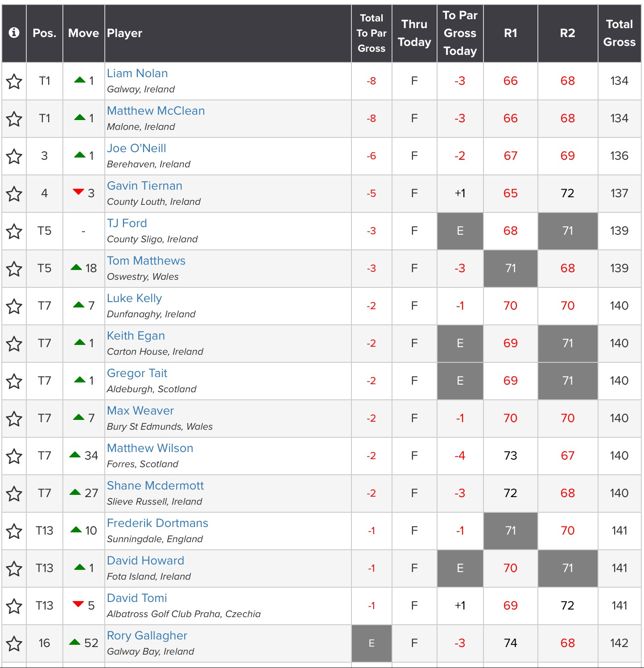Open Gregor Tait's player link
This screenshot has height=668, width=644.
click(137, 373)
